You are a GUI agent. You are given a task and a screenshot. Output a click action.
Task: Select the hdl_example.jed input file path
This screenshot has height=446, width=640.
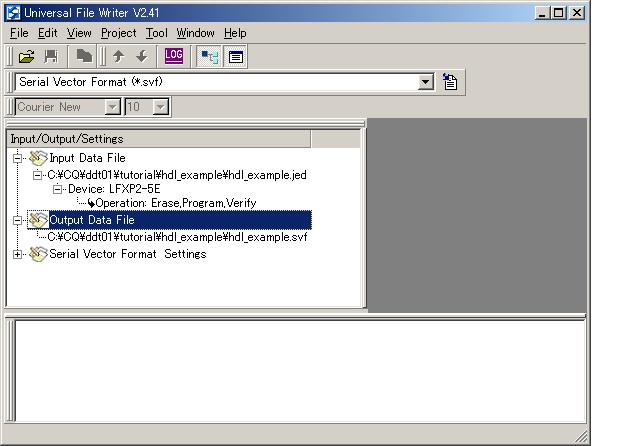tap(176, 174)
